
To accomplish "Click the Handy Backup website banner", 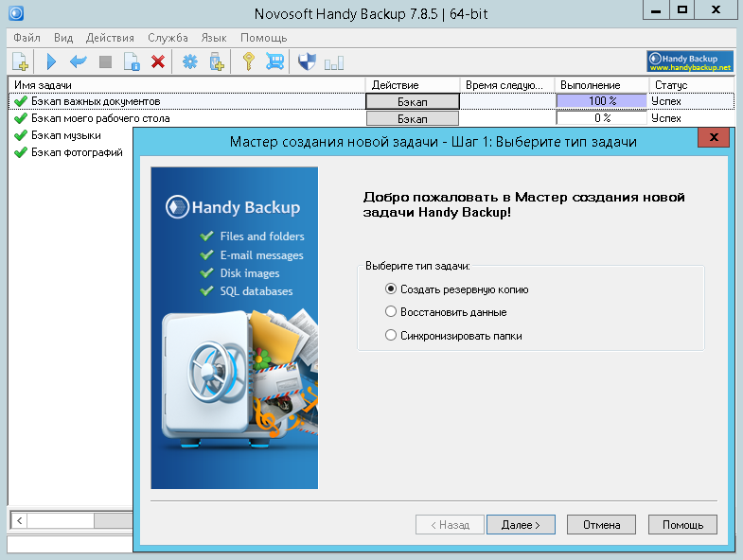I will (690, 61).
